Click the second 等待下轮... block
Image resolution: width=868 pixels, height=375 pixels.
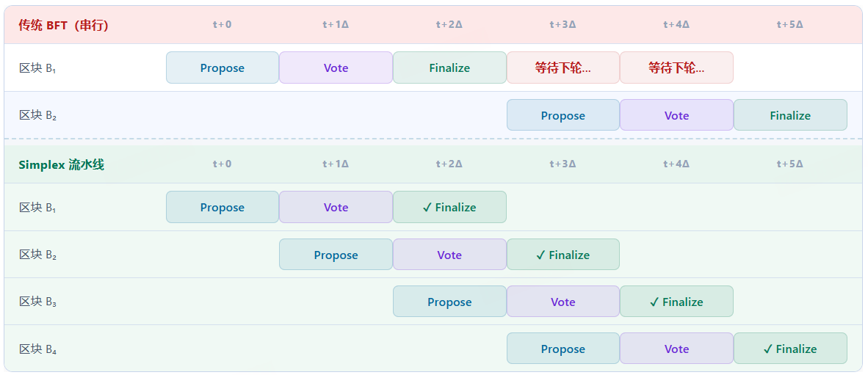coord(676,68)
